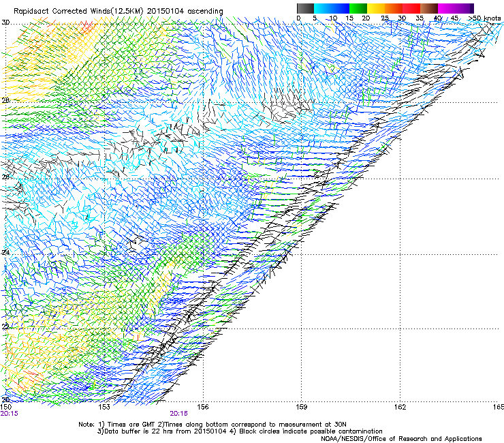Click the latitude label '24'

5,252
